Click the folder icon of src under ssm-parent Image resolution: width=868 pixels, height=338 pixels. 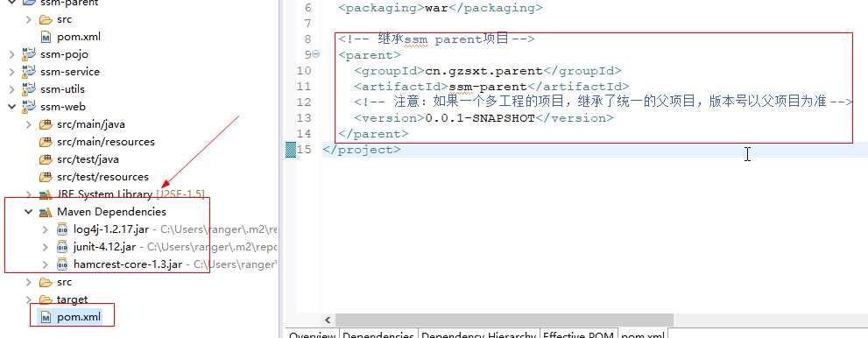pos(46,19)
